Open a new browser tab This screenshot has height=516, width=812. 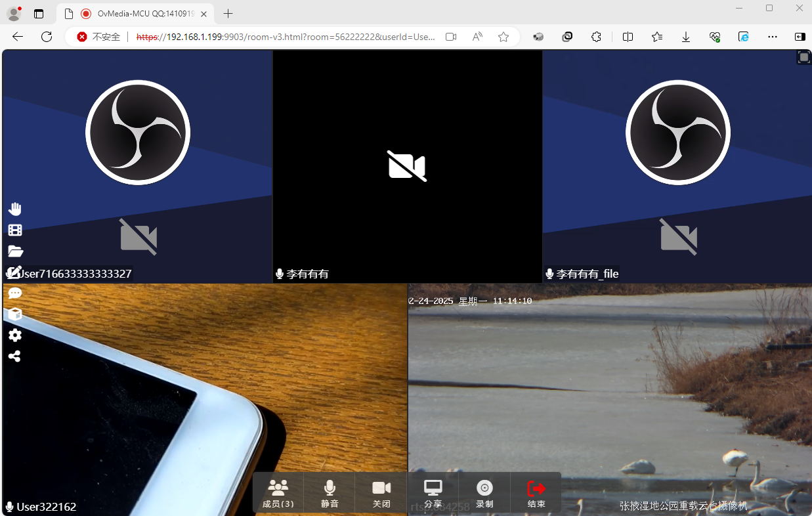(x=228, y=14)
